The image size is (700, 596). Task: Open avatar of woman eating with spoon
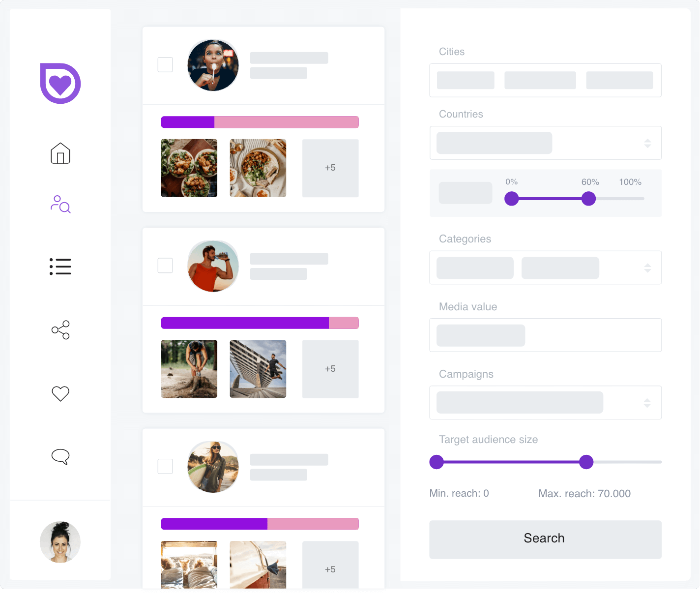tap(213, 65)
